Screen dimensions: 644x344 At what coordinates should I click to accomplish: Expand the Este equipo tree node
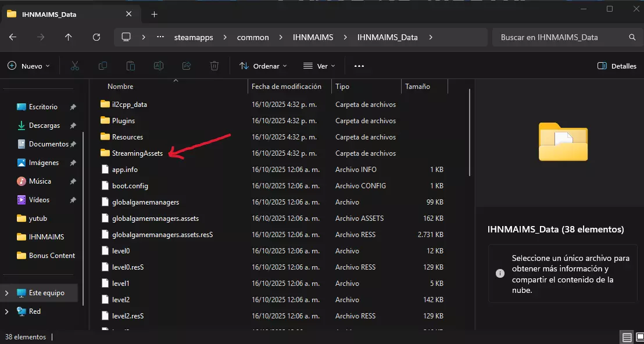(x=7, y=293)
